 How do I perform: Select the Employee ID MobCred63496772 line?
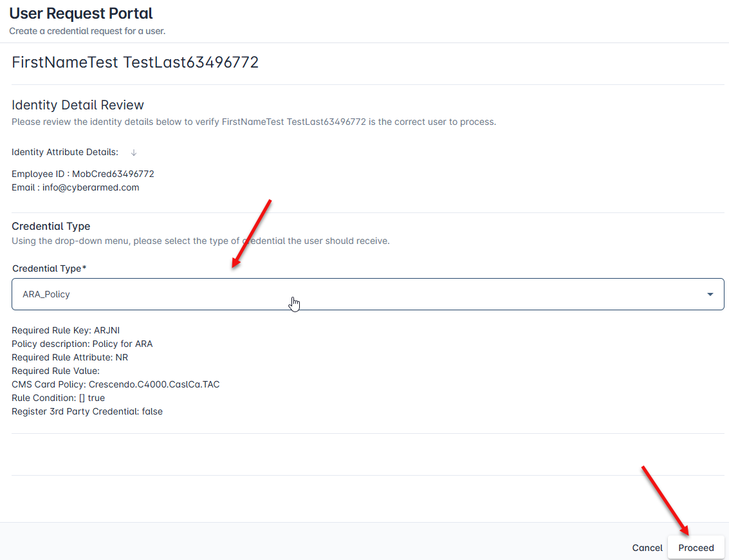(x=83, y=174)
